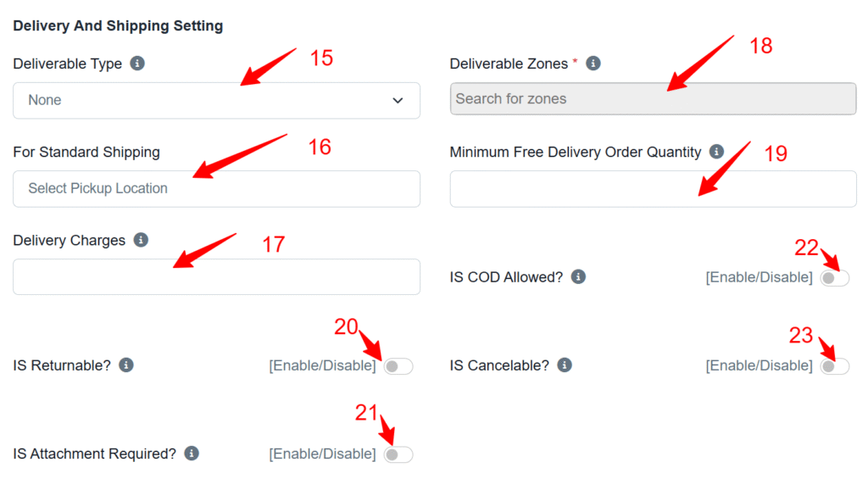Click the IS COD Allowed Enable/Disable label
Screen dimensions: 868x490
point(759,277)
